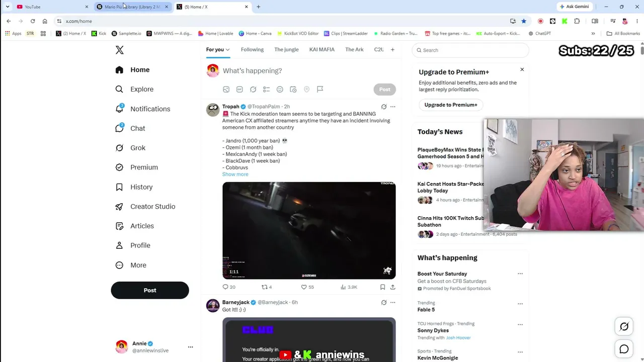Screen dimensions: 644x362
Task: Click the flag icon in the composer toolbar
Action: [320, 89]
